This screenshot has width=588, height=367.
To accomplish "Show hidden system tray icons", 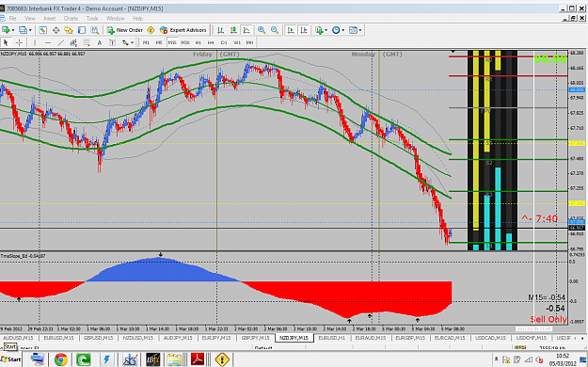I will pos(497,359).
